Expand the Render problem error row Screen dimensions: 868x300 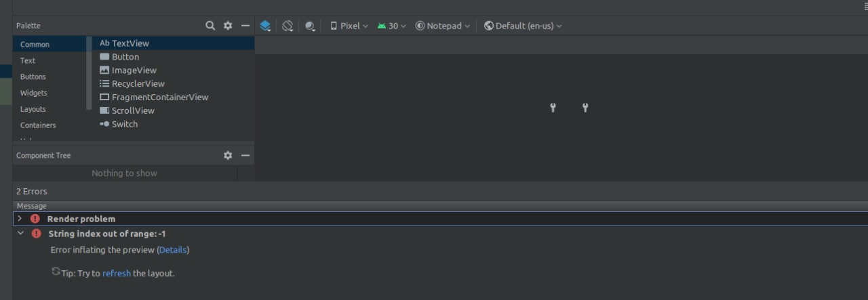(x=20, y=219)
